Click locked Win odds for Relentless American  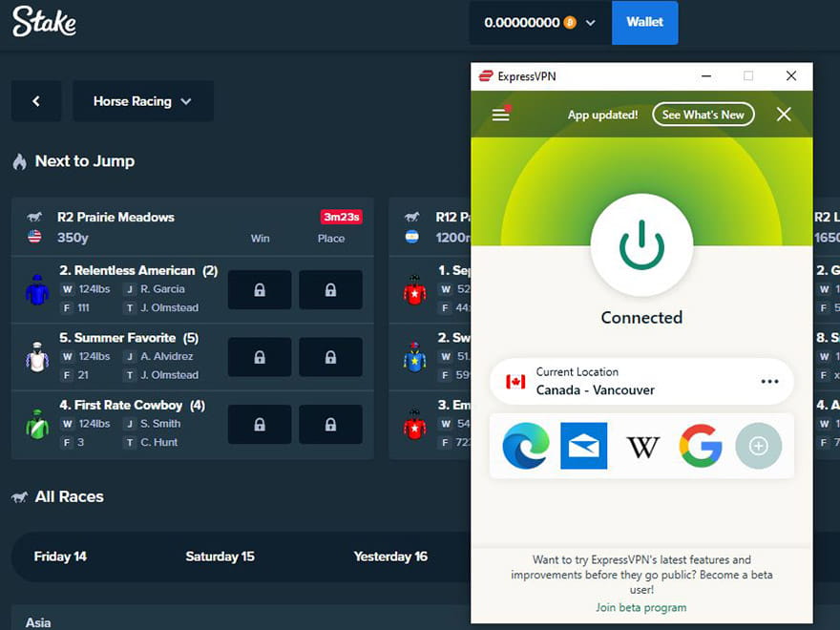point(260,290)
